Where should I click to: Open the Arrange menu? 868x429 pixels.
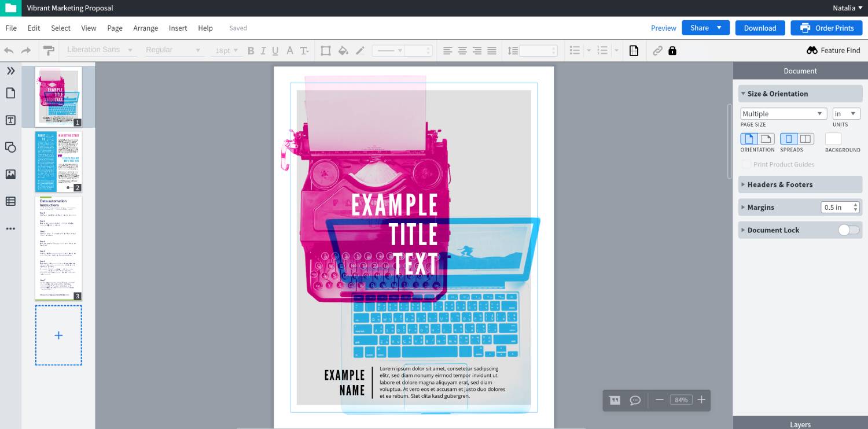pos(145,28)
